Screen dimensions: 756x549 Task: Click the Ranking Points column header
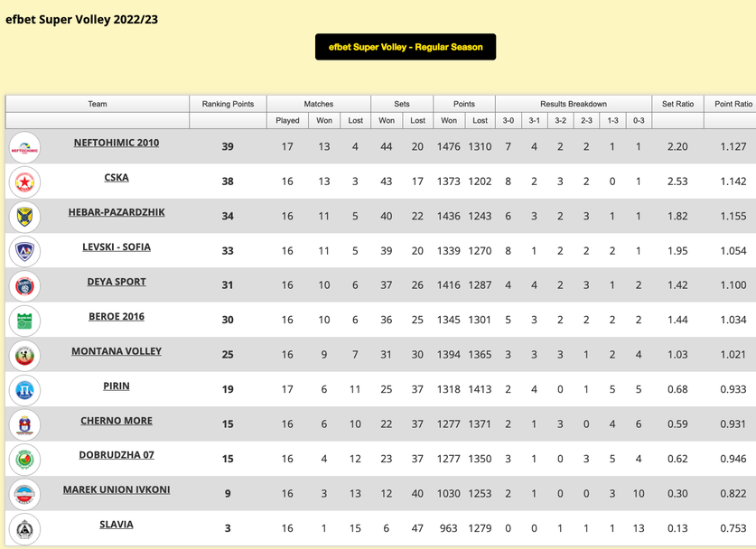(228, 104)
